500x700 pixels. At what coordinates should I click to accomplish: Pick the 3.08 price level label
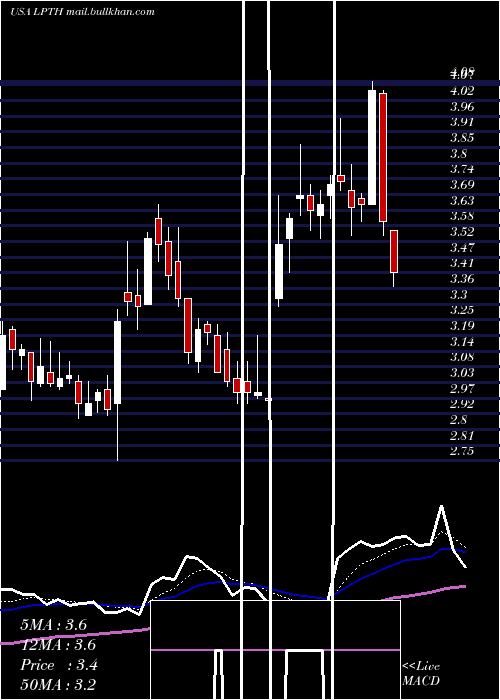pyautogui.click(x=462, y=357)
